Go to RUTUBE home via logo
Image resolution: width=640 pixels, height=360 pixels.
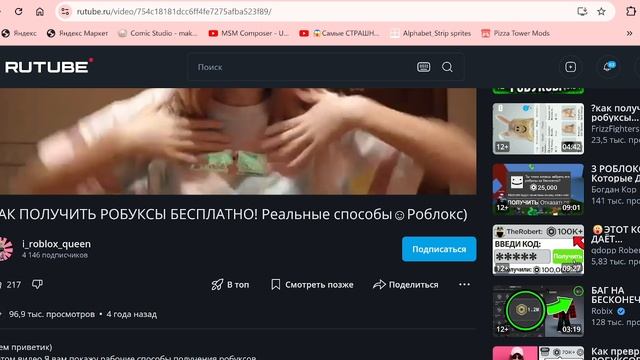(x=49, y=67)
